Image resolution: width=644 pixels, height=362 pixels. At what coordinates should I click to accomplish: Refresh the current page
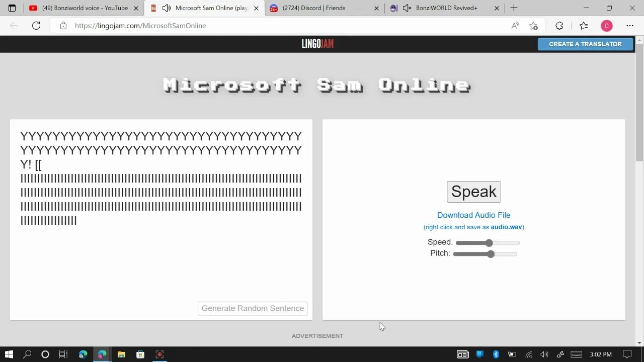tap(36, 26)
